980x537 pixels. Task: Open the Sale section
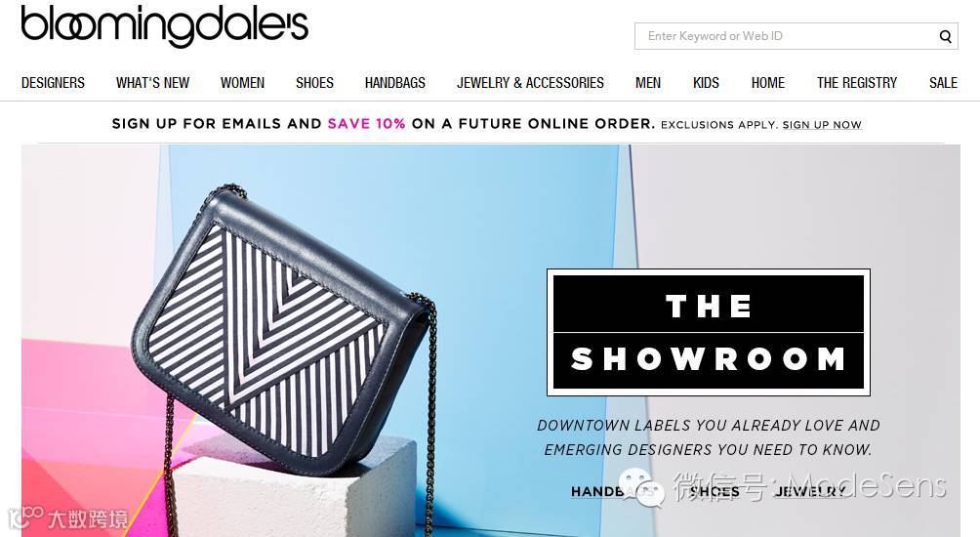[x=943, y=83]
